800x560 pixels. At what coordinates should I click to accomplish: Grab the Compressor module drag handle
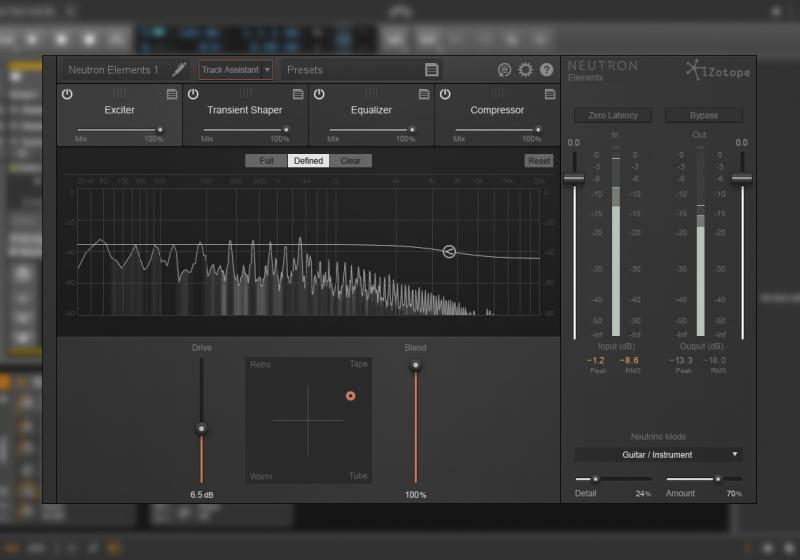click(497, 93)
